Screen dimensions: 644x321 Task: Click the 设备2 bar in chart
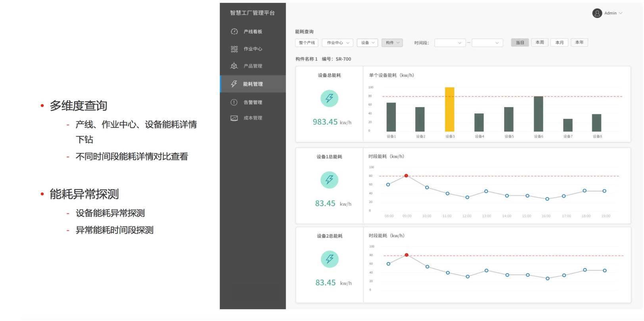click(x=420, y=119)
